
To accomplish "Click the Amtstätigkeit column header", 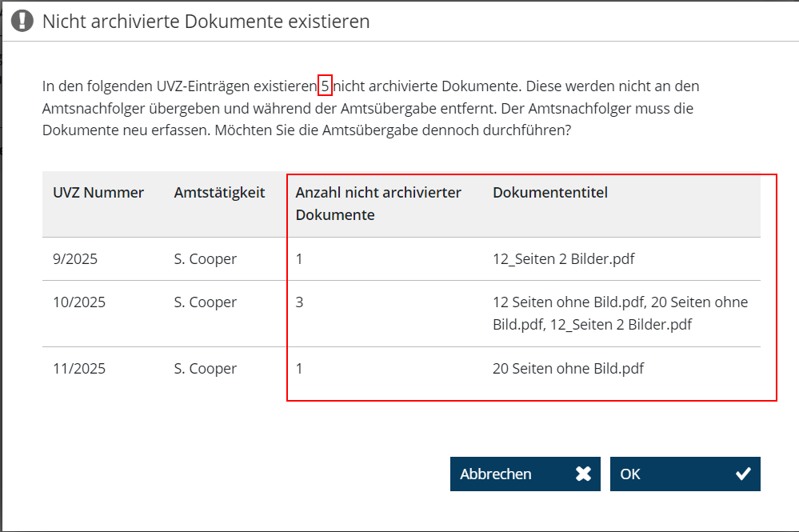I will pos(219,193).
